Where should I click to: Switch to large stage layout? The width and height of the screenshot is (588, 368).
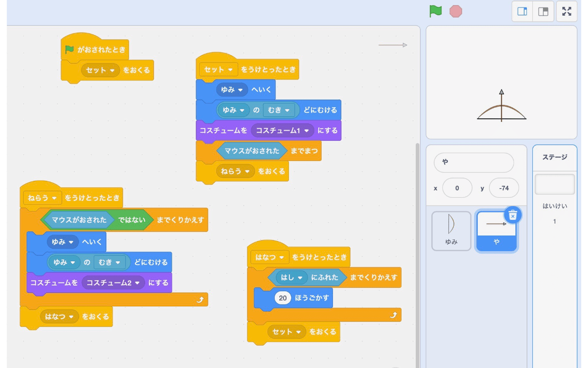pos(543,11)
